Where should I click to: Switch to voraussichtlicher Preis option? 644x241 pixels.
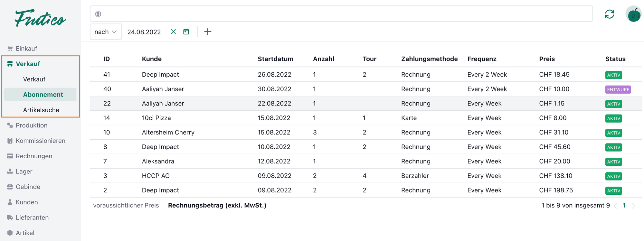(126, 205)
